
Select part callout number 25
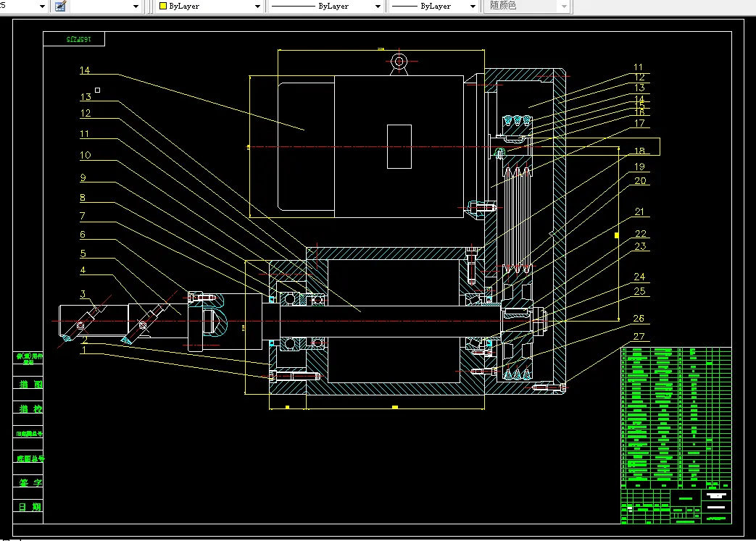coord(639,291)
